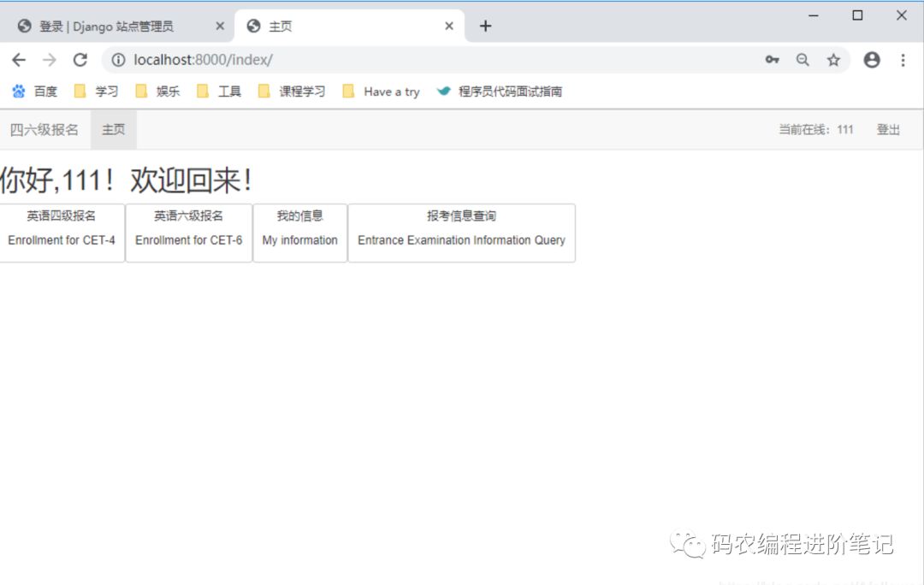Click the zoom magnifier icon in address bar
The image size is (924, 585).
pyautogui.click(x=803, y=60)
